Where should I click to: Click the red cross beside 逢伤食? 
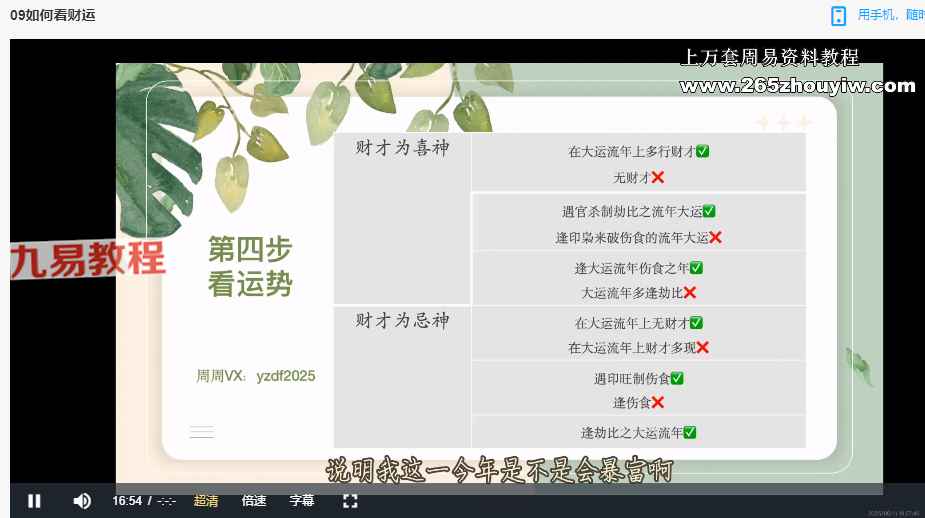coord(658,403)
